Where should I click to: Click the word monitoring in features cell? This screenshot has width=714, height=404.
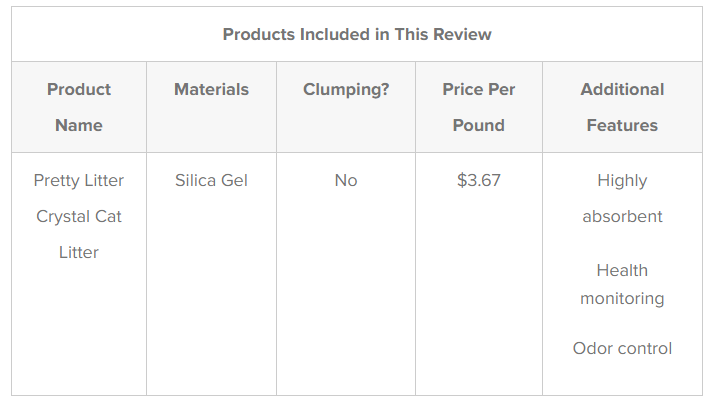pos(622,299)
